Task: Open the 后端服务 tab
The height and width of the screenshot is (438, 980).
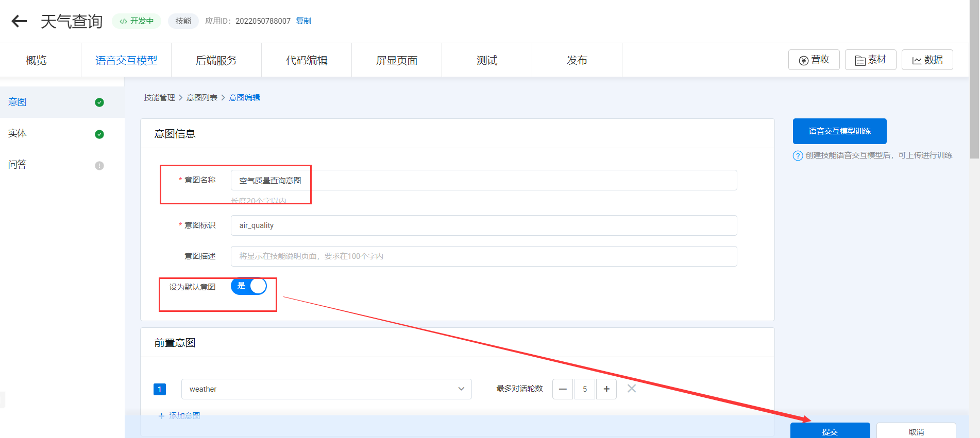Action: tap(216, 60)
